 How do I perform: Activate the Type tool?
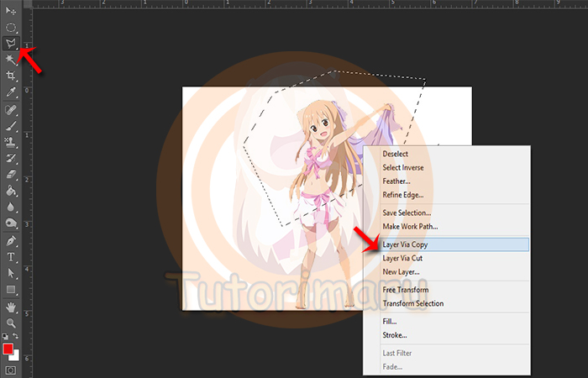tap(10, 257)
